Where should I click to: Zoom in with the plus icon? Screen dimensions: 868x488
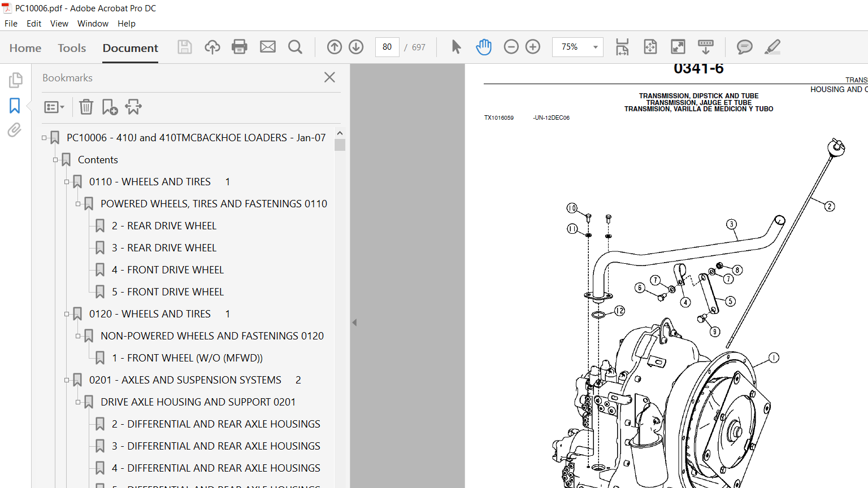click(x=533, y=47)
